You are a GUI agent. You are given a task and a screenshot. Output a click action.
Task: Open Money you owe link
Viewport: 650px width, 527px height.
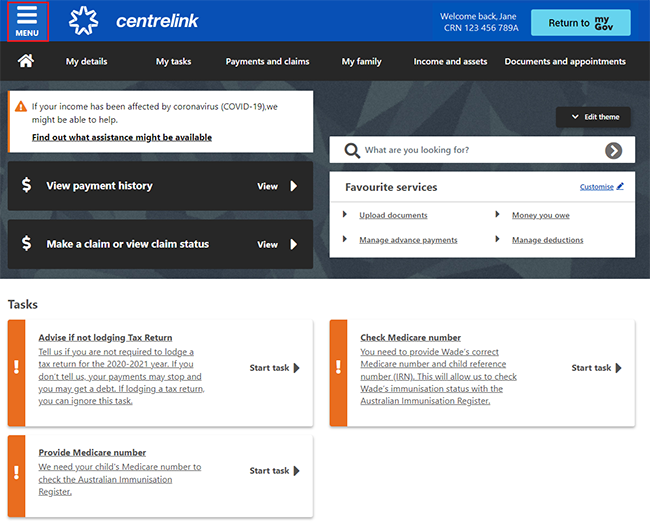(x=541, y=215)
